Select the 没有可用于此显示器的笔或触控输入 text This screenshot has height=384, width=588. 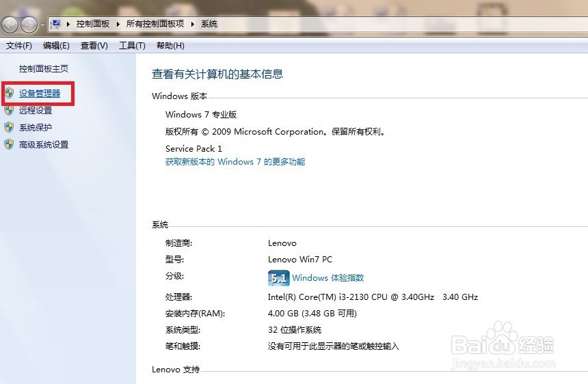pyautogui.click(x=334, y=346)
